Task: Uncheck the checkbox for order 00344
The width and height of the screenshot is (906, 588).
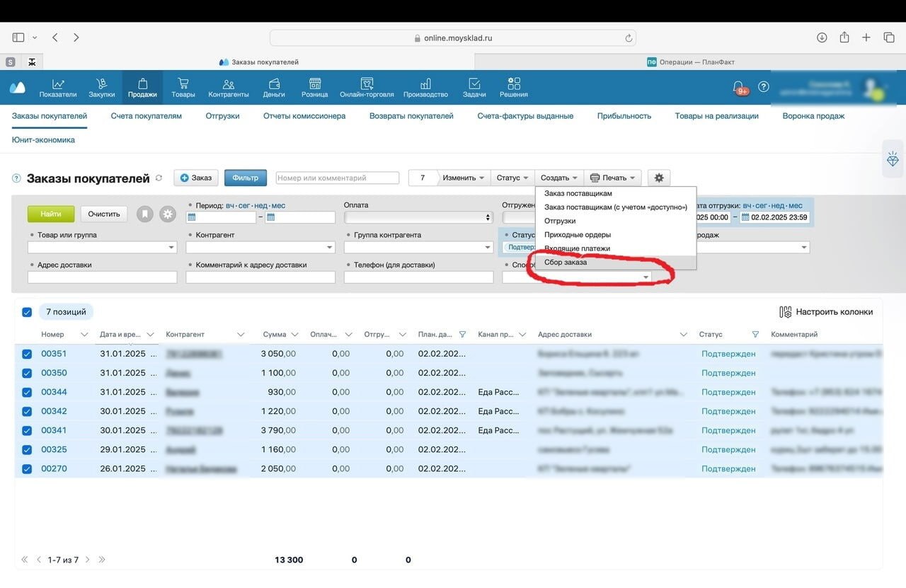Action: pos(27,392)
